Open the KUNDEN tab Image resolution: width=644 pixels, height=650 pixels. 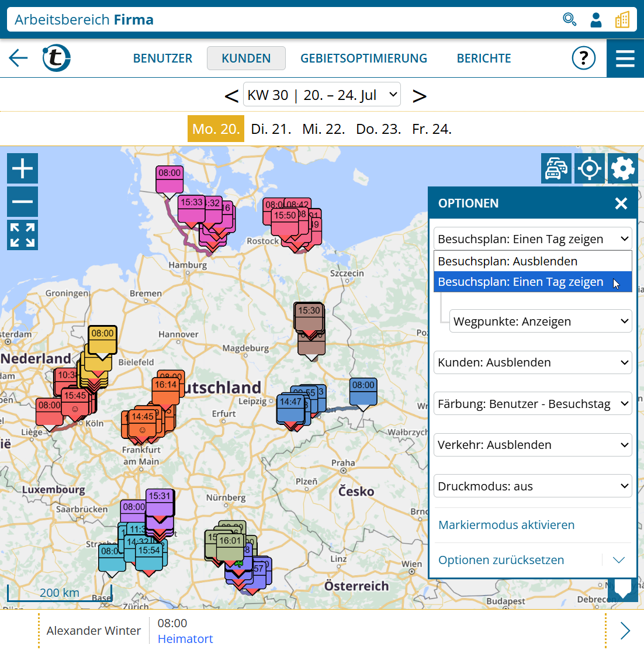[246, 58]
